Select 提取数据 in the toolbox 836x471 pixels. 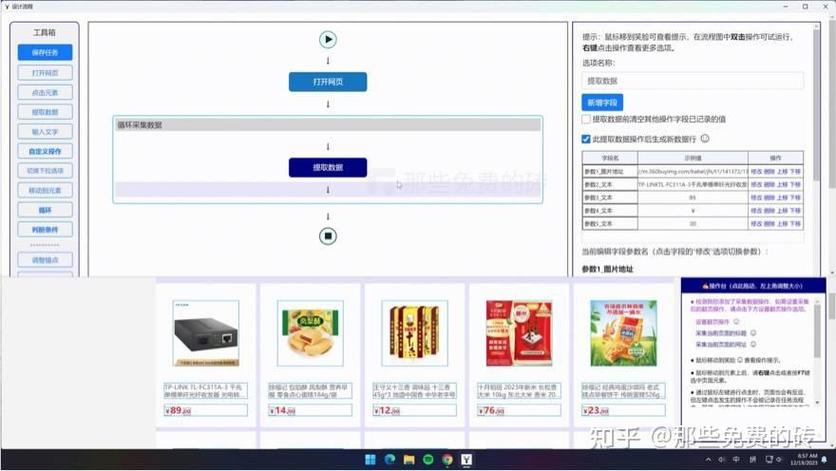pyautogui.click(x=45, y=112)
